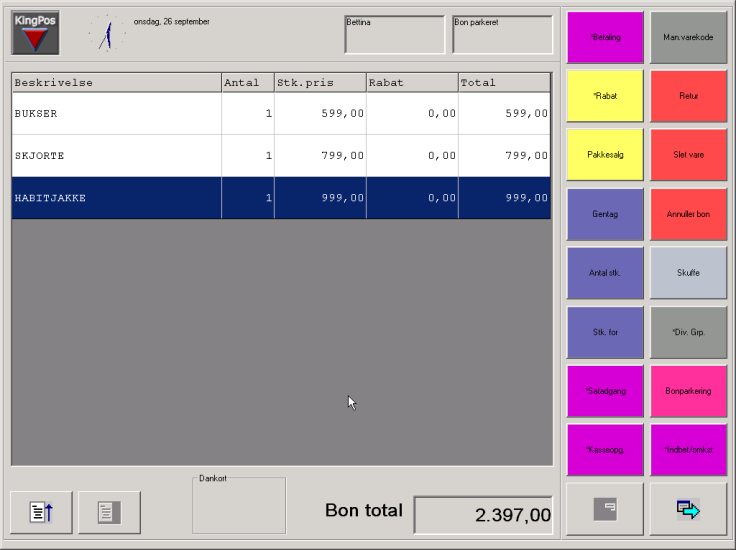Click the onsdag, 26 september date text
Screen dimensions: 736x550
point(172,22)
